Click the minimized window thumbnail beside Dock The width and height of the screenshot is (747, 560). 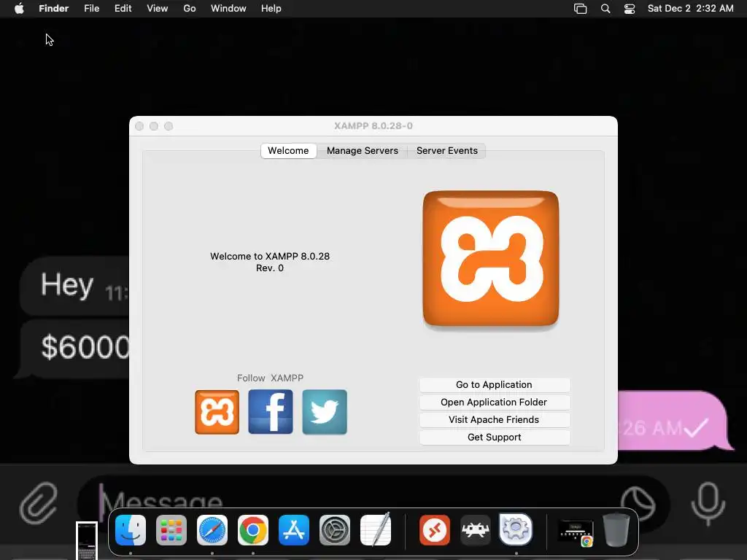coord(87,540)
